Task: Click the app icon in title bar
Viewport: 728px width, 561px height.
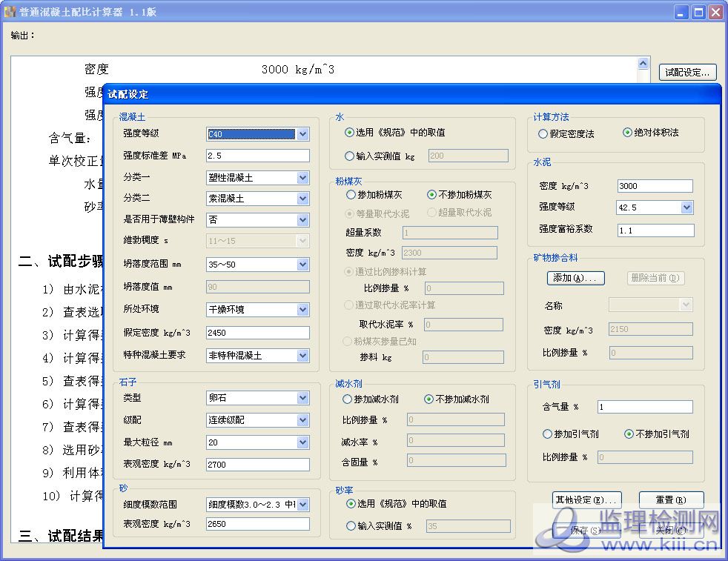Action: [x=10, y=13]
